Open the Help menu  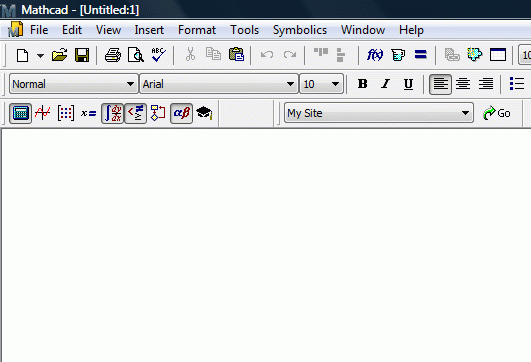411,30
